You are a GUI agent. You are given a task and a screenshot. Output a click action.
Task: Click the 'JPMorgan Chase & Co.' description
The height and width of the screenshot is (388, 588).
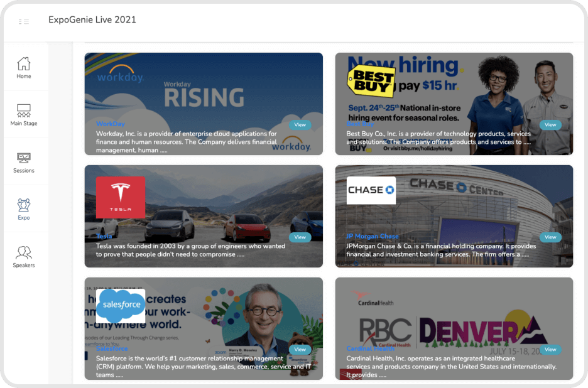point(441,250)
